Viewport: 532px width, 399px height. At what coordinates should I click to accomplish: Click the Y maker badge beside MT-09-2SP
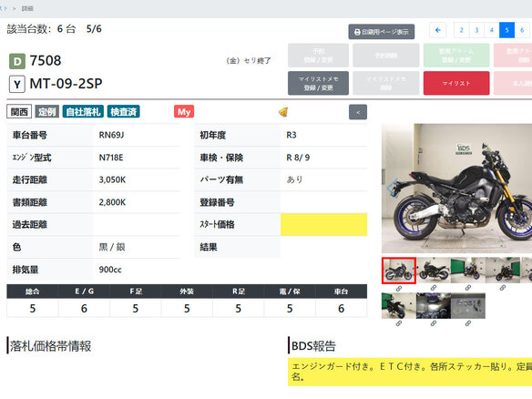click(x=17, y=84)
